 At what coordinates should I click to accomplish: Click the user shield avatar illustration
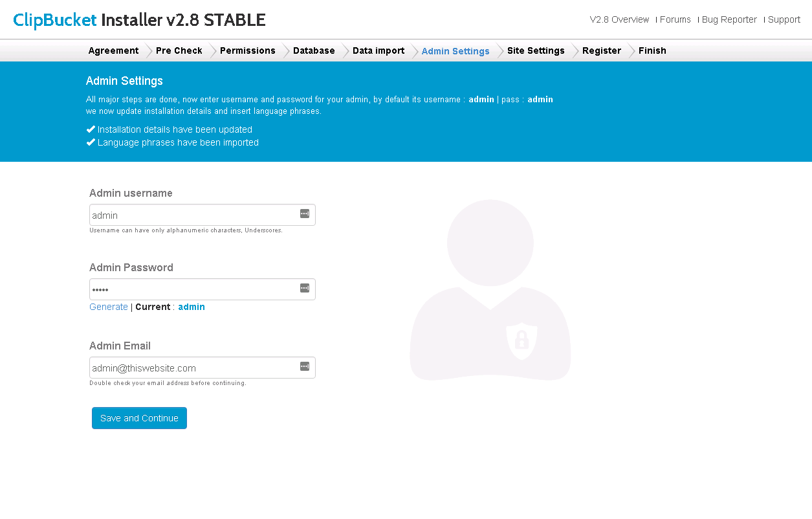pos(490,290)
